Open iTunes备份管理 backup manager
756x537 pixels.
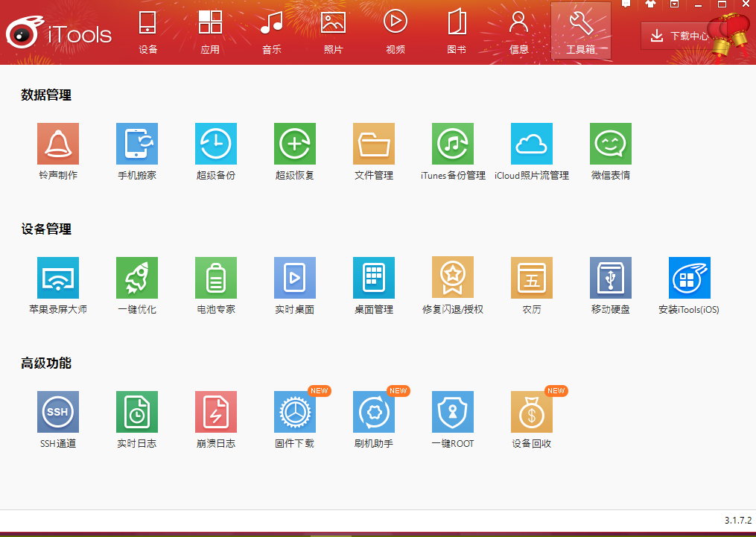point(453,144)
